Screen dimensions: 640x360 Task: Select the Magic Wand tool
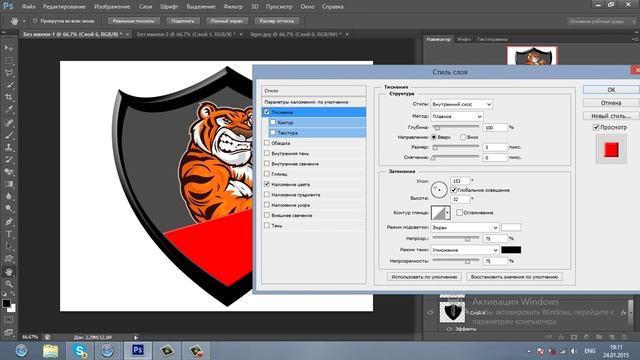pos(9,85)
